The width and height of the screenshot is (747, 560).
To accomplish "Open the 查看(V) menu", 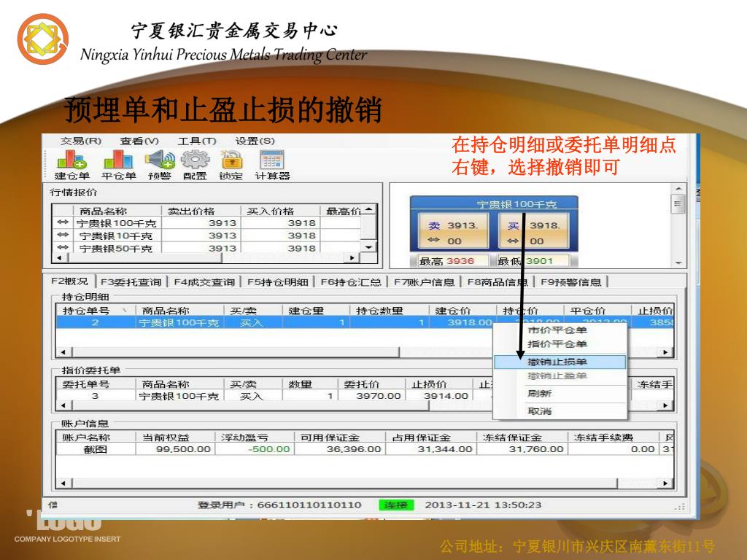I will click(x=139, y=141).
